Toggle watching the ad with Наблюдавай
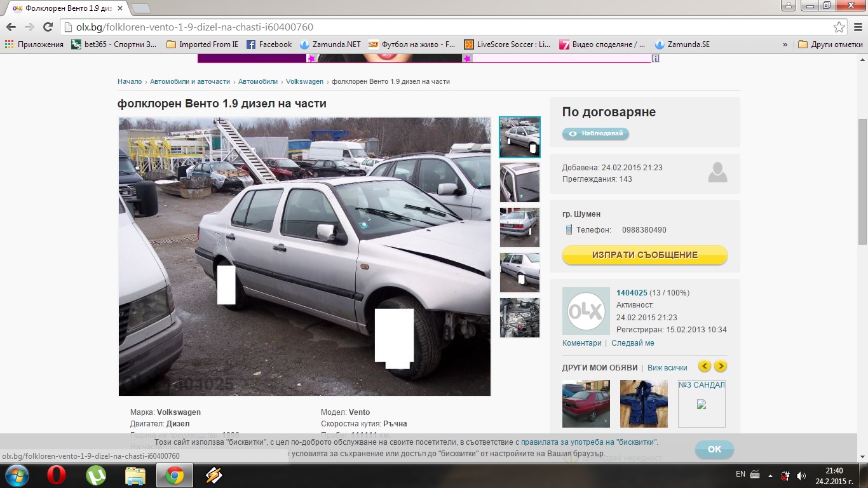868x488 pixels. [595, 133]
